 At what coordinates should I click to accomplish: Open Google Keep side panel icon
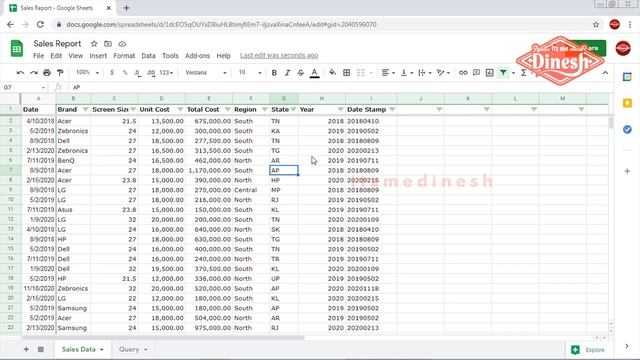pyautogui.click(x=627, y=103)
